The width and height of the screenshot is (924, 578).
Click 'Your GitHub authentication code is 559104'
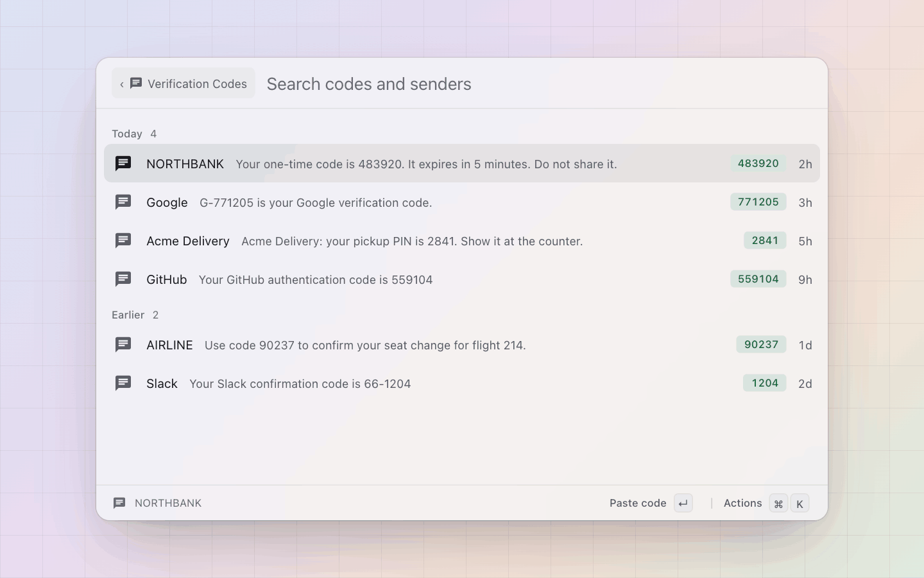point(316,279)
